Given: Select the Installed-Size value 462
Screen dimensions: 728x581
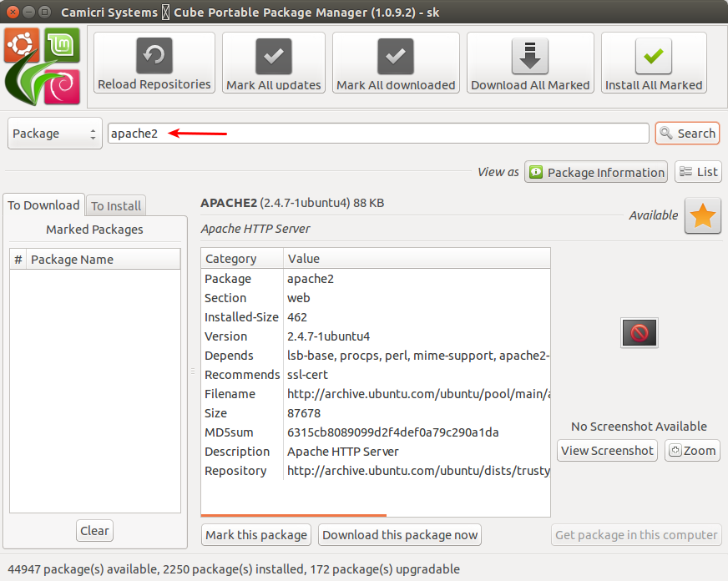Looking at the screenshot, I should pyautogui.click(x=297, y=317).
